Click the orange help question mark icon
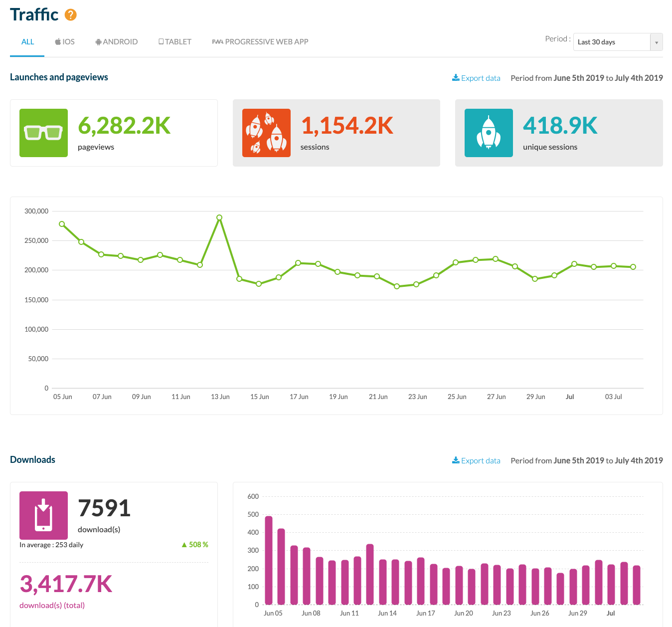This screenshot has height=627, width=672. 71,15
